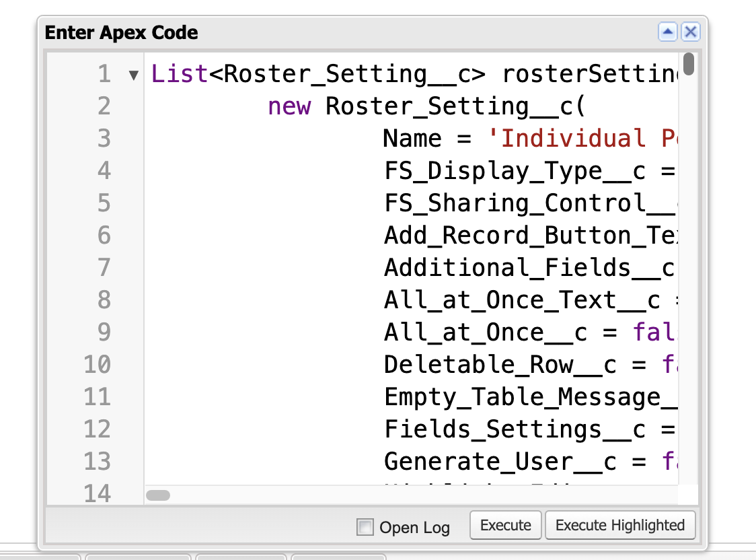756x560 pixels.
Task: Click Fields_Settings__c on line 12
Action: click(x=515, y=429)
